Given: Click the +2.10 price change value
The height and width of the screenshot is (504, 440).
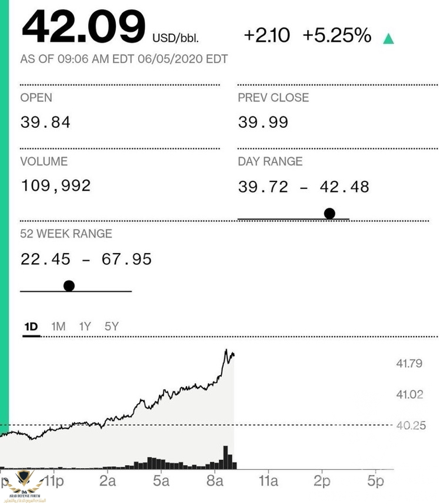Looking at the screenshot, I should coord(266,36).
